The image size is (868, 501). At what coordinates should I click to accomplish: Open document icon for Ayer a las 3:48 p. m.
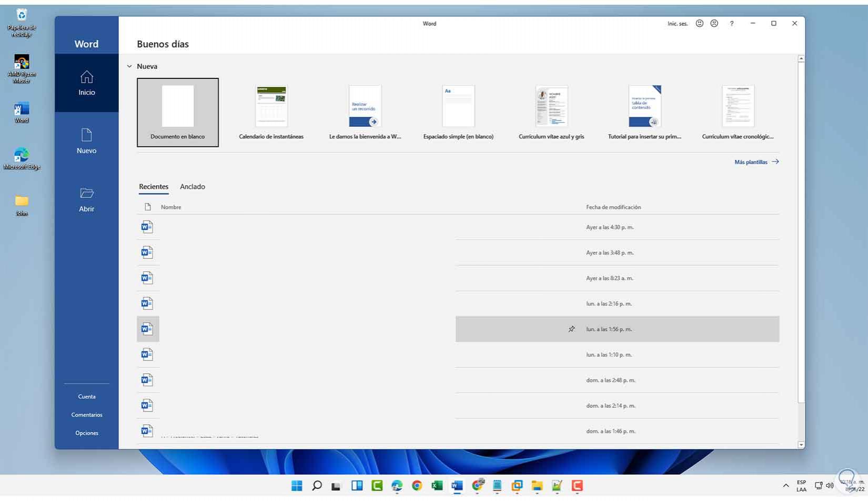147,253
